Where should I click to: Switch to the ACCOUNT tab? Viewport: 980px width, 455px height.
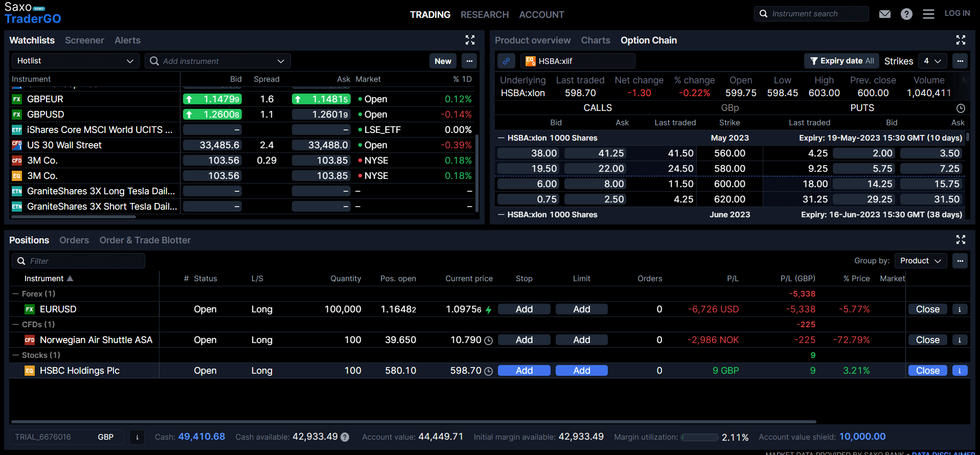[x=541, y=15]
